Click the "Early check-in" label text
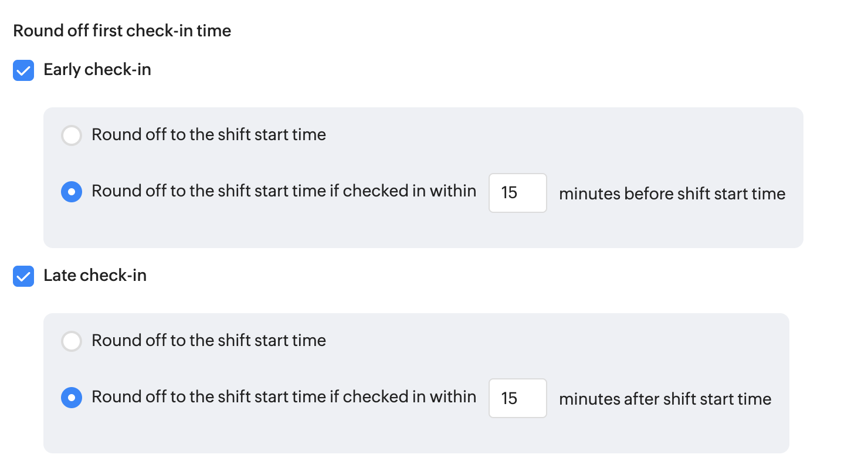 click(97, 70)
